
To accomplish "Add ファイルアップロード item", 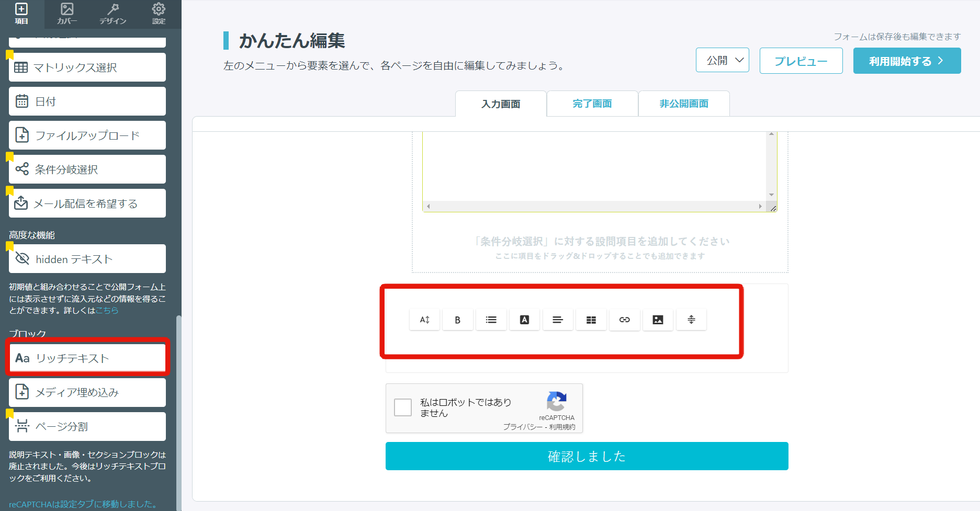I will pos(87,135).
